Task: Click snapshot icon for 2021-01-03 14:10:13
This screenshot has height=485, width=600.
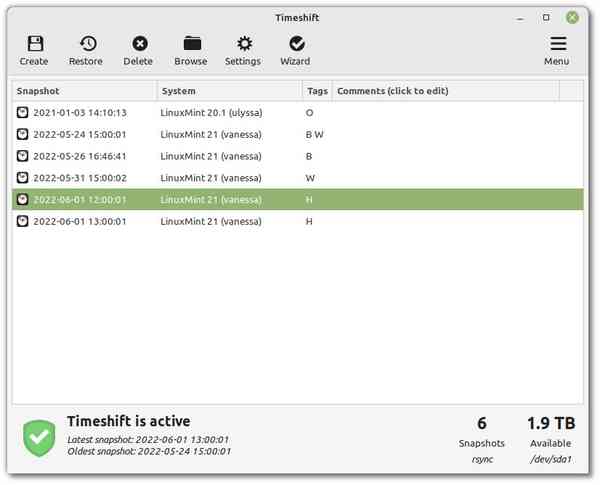Action: coord(23,113)
